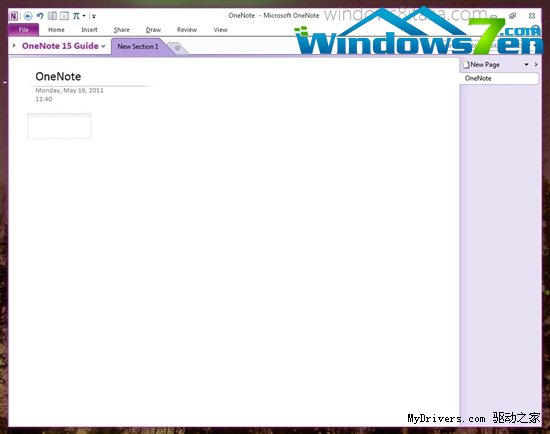
Task: Switch to full page view
Action: (64, 16)
